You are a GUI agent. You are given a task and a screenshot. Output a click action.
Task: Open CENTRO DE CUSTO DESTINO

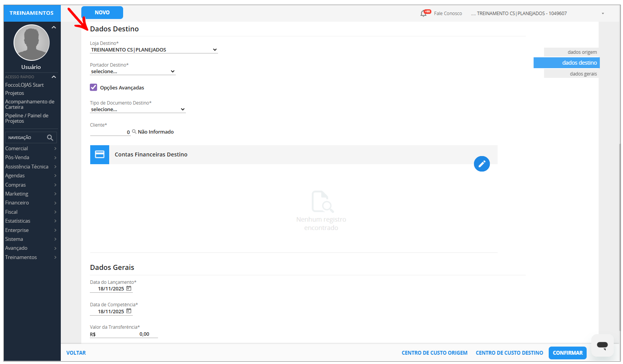click(510, 353)
